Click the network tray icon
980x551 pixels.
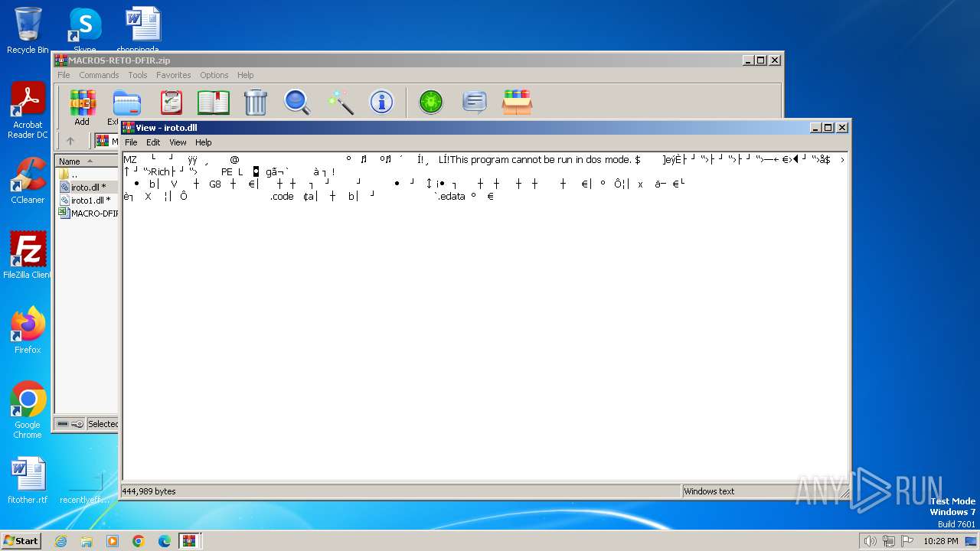coord(889,541)
